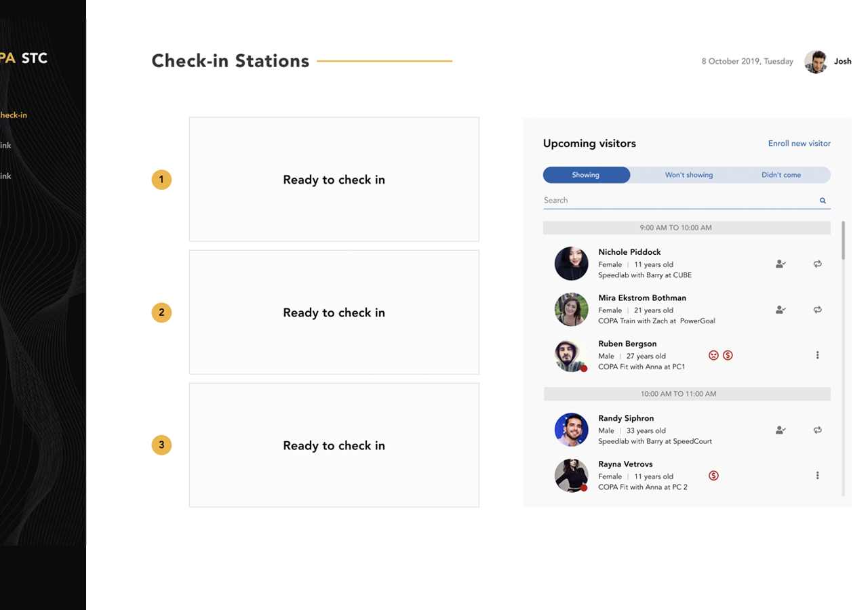Click the dollar icon next to Ruben Bergson
Image resolution: width=868 pixels, height=610 pixels.
[728, 354]
